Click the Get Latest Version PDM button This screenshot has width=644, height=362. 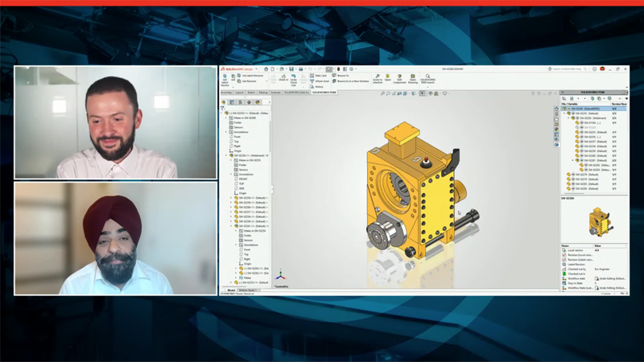pos(225,80)
